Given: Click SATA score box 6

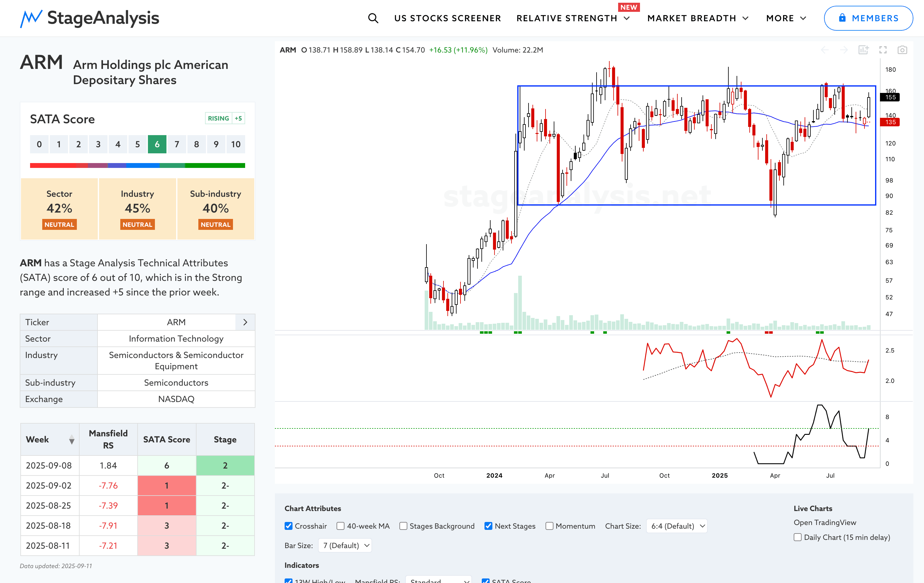Looking at the screenshot, I should click(x=157, y=144).
